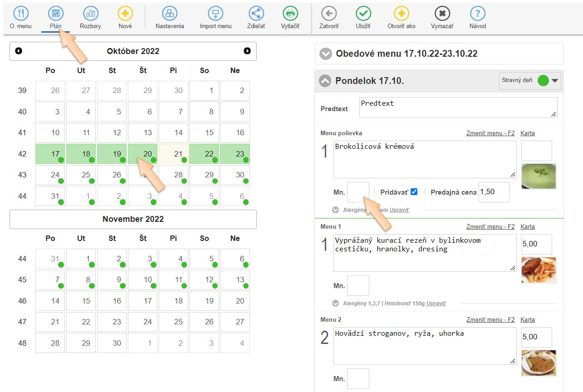Open the Rozbory analysis icon

(90, 15)
